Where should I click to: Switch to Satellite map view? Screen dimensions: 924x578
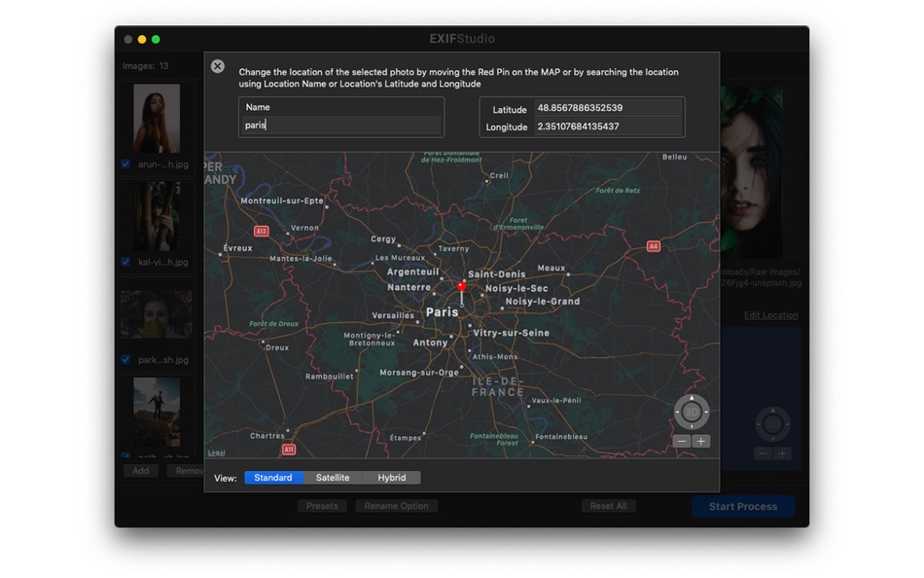[x=333, y=478]
